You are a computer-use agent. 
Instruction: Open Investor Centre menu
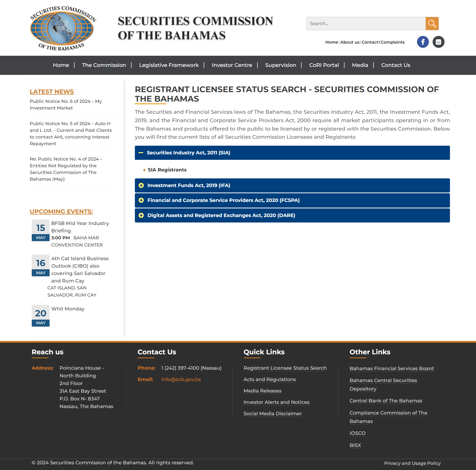pos(232,65)
